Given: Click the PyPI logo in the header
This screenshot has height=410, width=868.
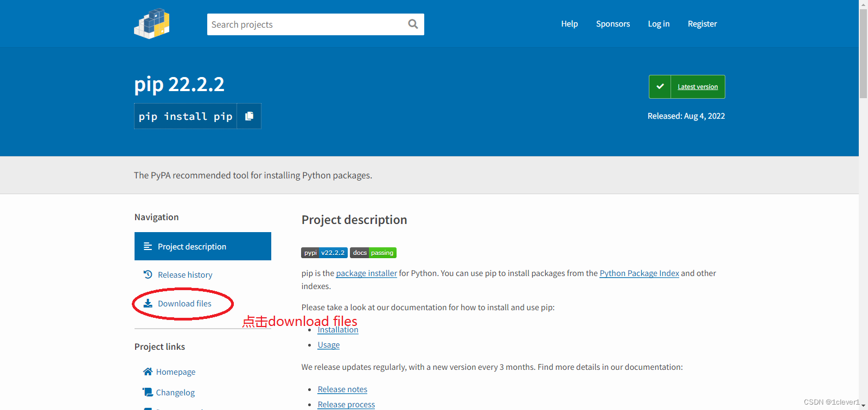Looking at the screenshot, I should (x=152, y=24).
